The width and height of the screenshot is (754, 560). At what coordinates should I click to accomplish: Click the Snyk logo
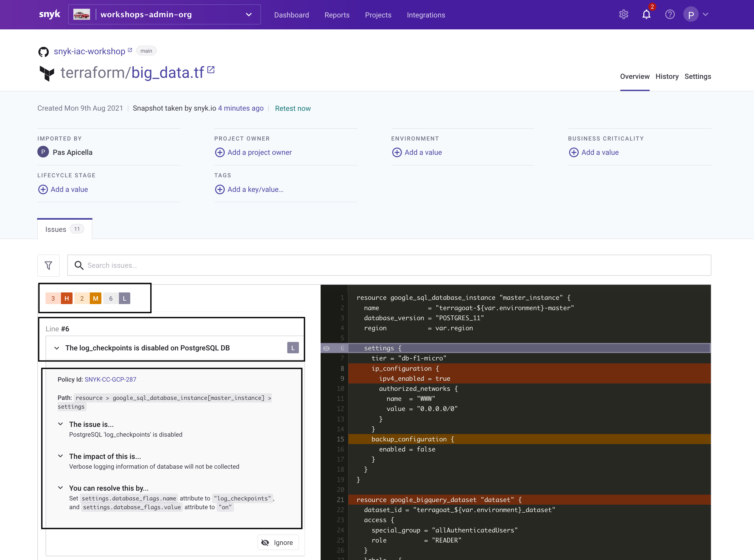point(50,14)
